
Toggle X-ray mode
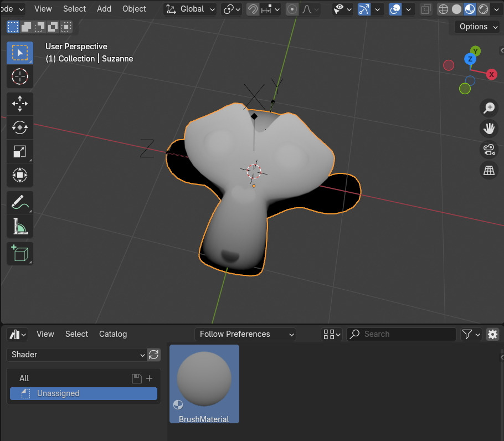coord(426,9)
